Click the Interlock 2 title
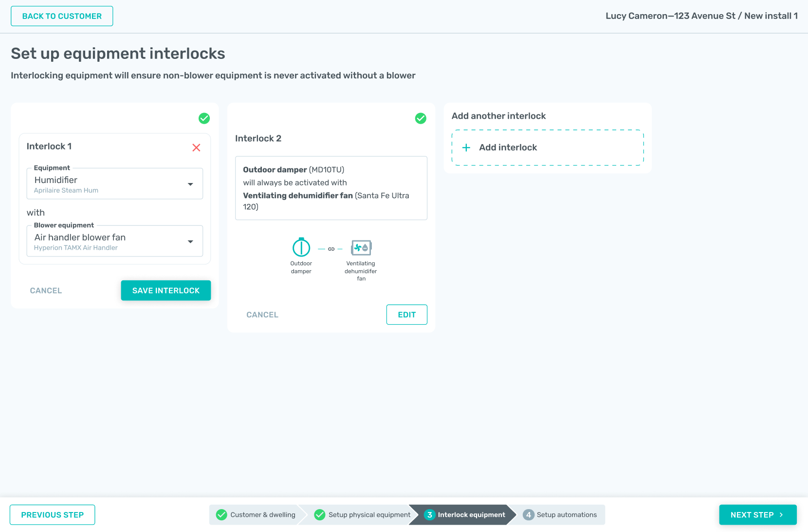The width and height of the screenshot is (808, 532). [x=258, y=139]
